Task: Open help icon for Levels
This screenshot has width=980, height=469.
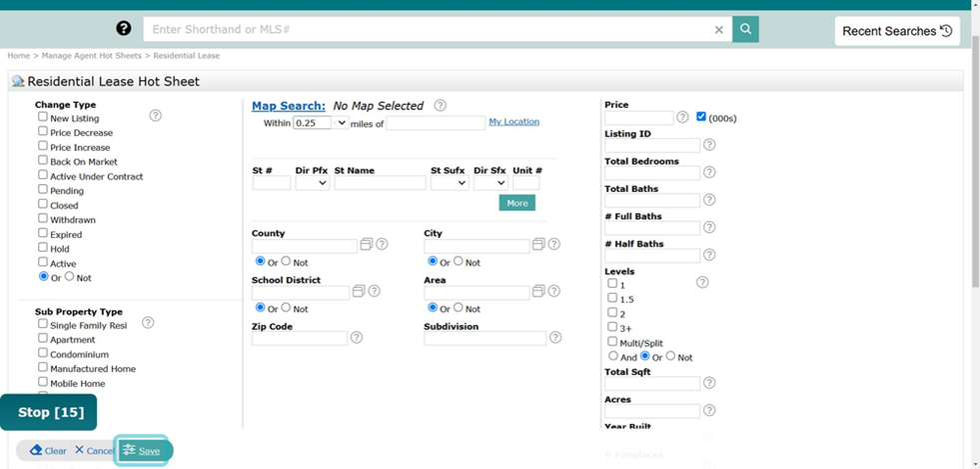Action: 702,282
